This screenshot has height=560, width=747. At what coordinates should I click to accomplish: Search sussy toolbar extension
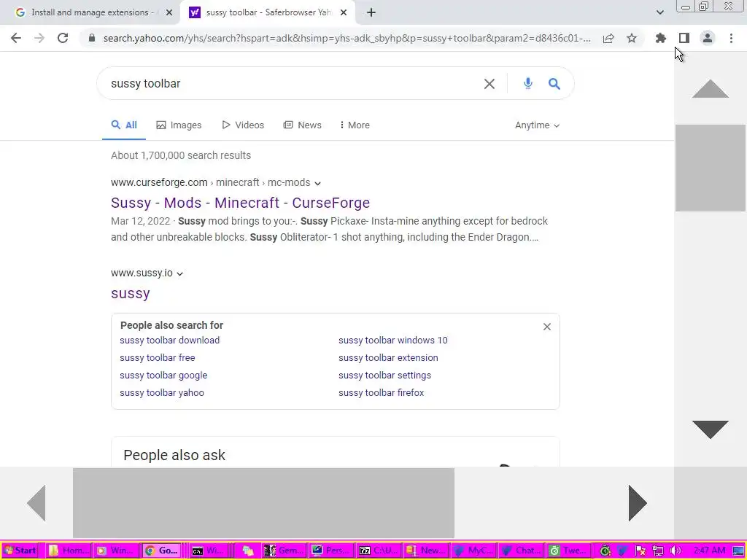click(388, 358)
